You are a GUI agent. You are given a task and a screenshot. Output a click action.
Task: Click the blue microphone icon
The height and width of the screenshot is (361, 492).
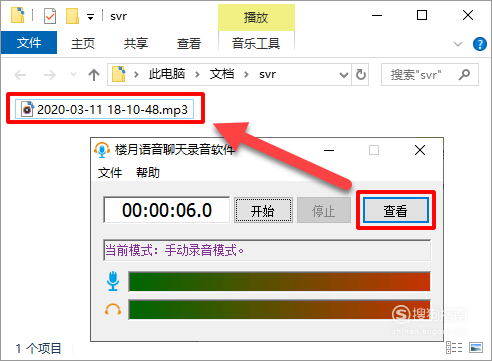pos(113,281)
